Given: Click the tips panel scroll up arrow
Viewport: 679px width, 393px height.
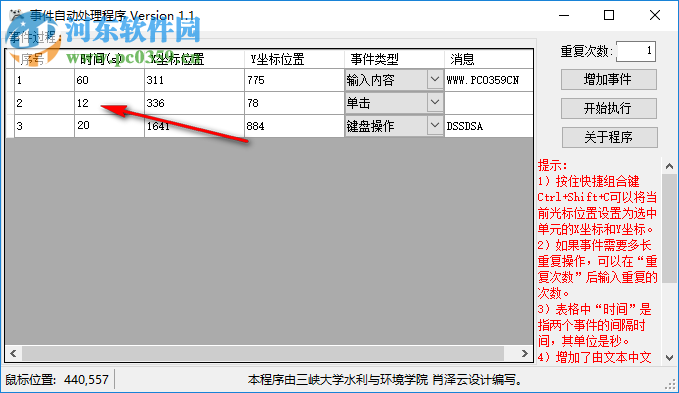Looking at the screenshot, I should click(x=669, y=166).
